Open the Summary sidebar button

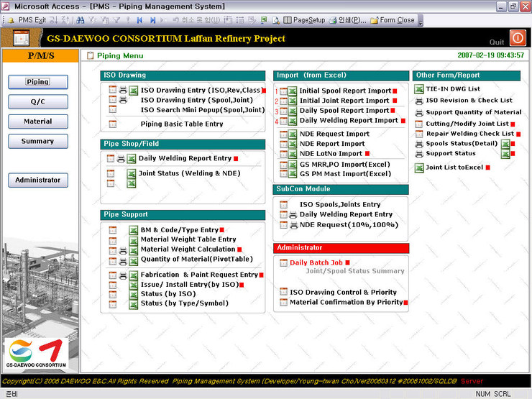(x=38, y=141)
